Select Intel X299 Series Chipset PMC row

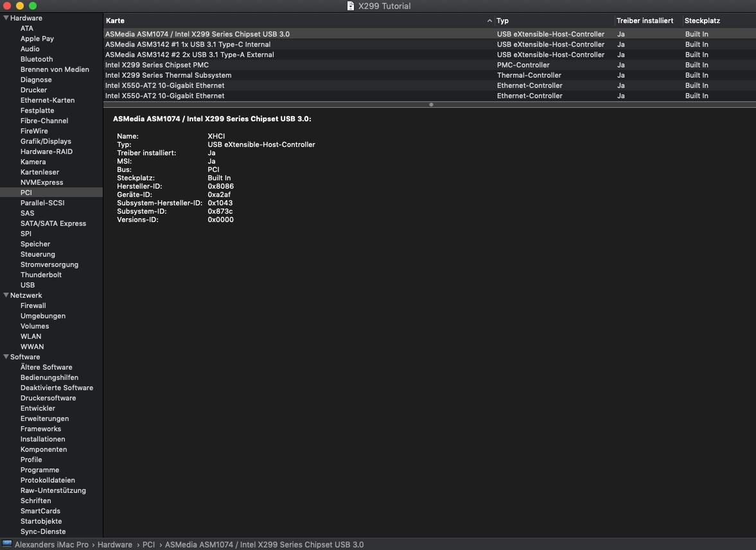pyautogui.click(x=430, y=65)
